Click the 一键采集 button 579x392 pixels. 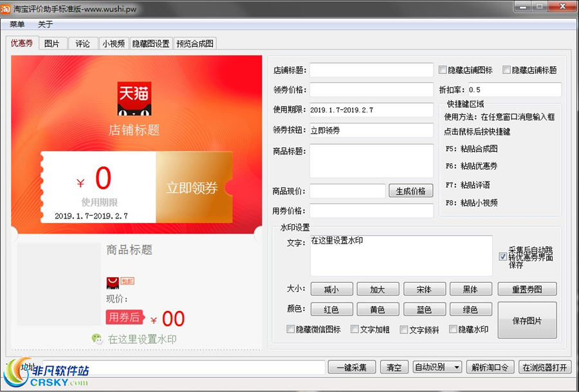coord(351,367)
